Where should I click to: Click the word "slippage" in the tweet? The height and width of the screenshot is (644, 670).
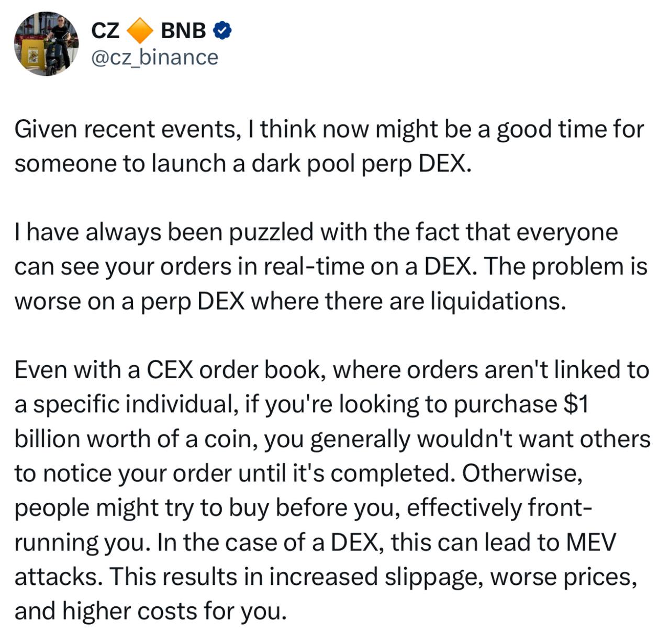[x=434, y=578]
